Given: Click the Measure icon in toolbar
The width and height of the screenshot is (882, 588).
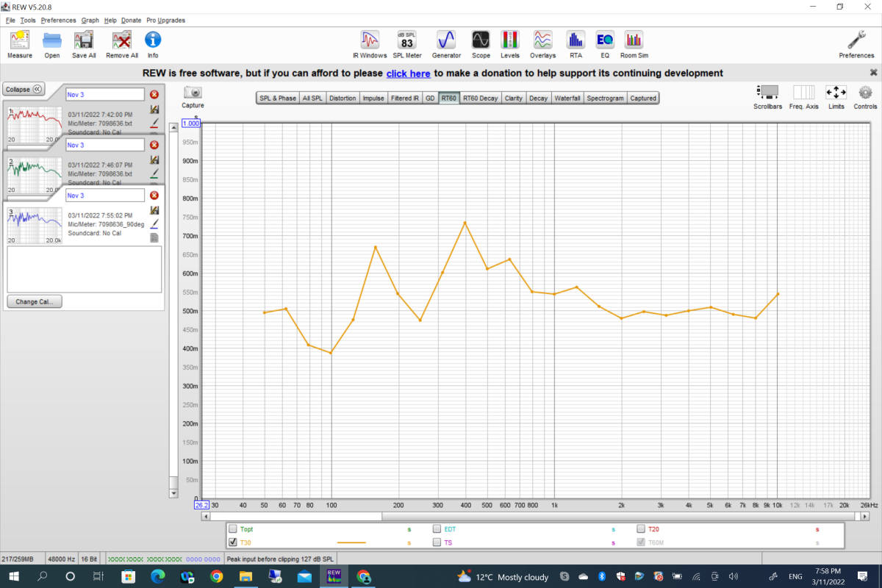Looking at the screenshot, I should click(x=20, y=43).
